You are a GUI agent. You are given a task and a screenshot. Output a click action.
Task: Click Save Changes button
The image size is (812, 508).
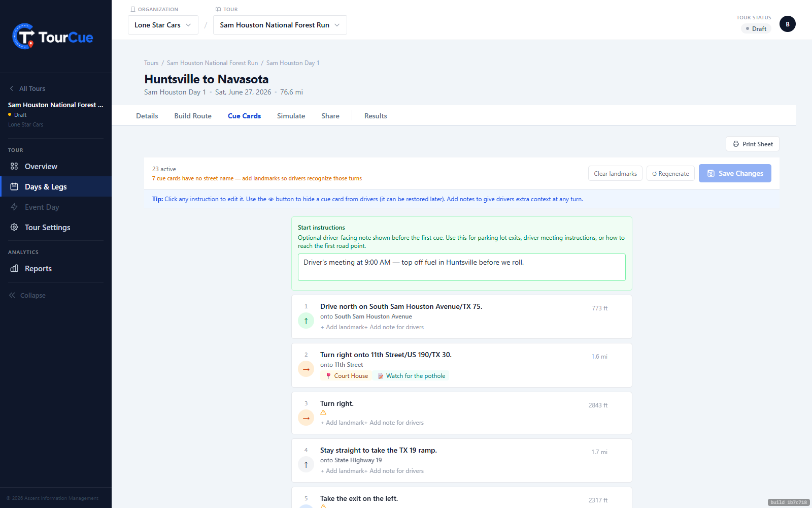coord(735,173)
